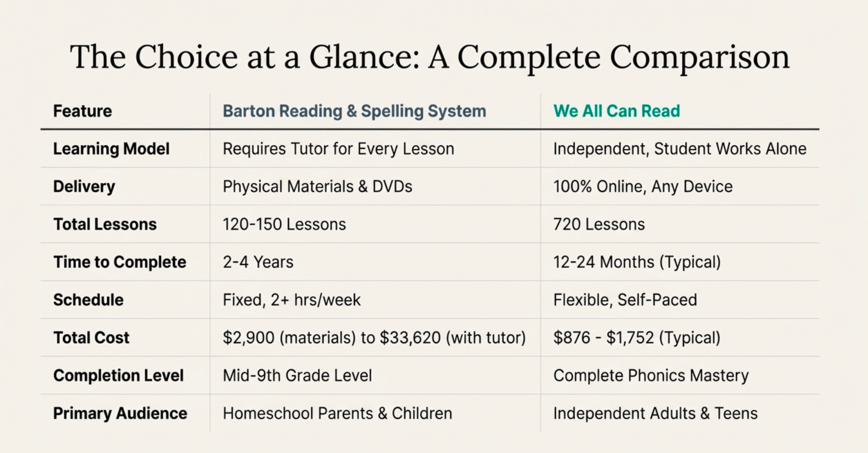868x453 pixels.
Task: Click the 'We All Can Read' header
Action: (x=616, y=111)
